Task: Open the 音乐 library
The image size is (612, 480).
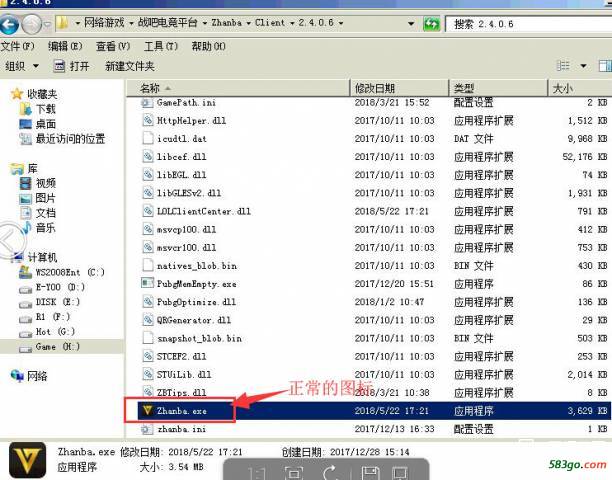Action: coord(45,228)
